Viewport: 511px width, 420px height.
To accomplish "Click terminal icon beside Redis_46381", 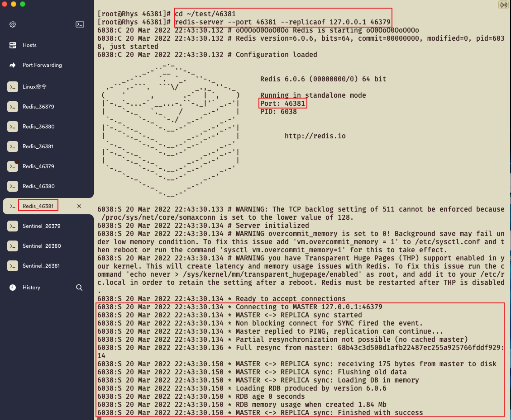I will (x=13, y=206).
